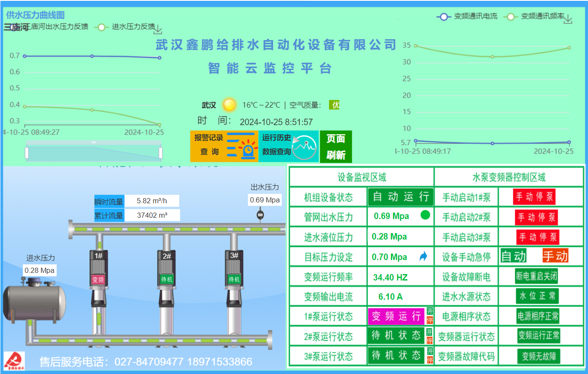Viewport: 588px width, 374px height.
Task: Toggle 变频通讯电流 legend series
Action: (x=467, y=16)
